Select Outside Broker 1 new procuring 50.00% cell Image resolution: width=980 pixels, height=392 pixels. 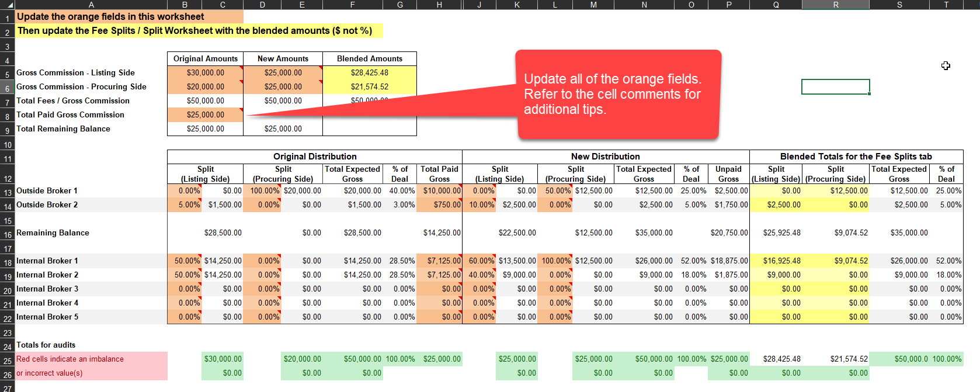(x=555, y=191)
